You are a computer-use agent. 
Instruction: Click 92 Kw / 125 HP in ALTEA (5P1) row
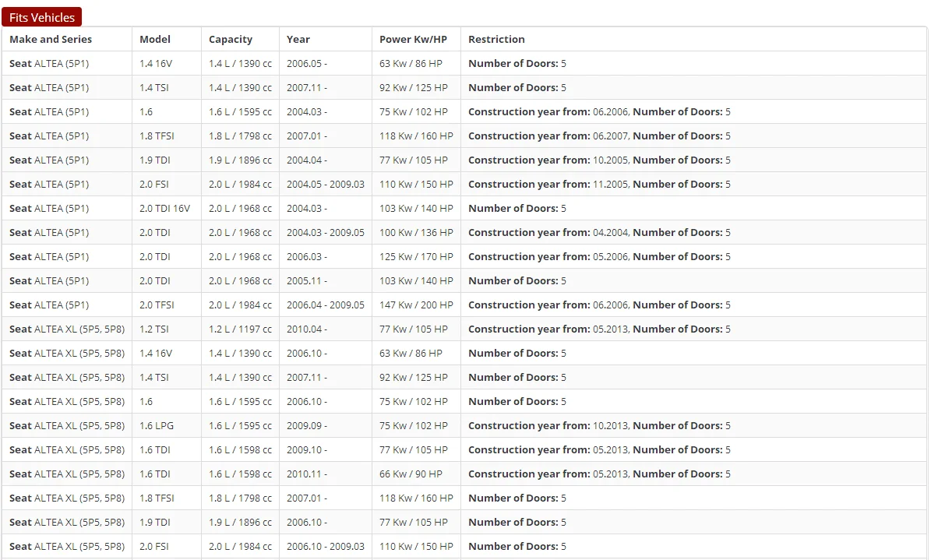[x=414, y=88]
